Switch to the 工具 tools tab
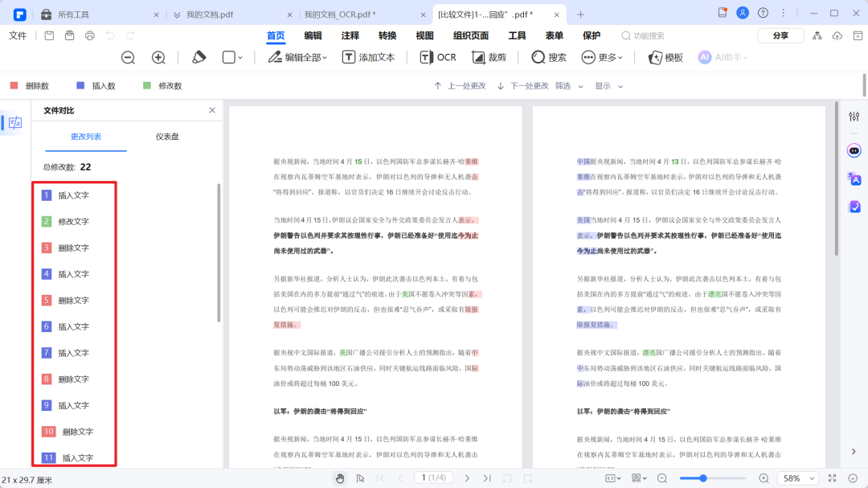 click(517, 35)
